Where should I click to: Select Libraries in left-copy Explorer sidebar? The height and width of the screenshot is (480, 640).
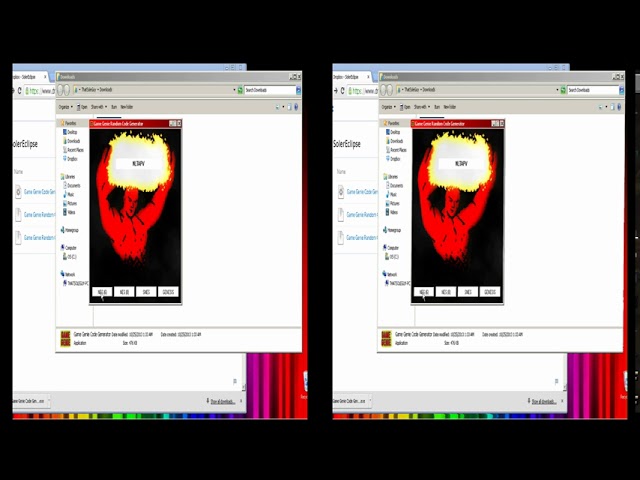coord(70,177)
